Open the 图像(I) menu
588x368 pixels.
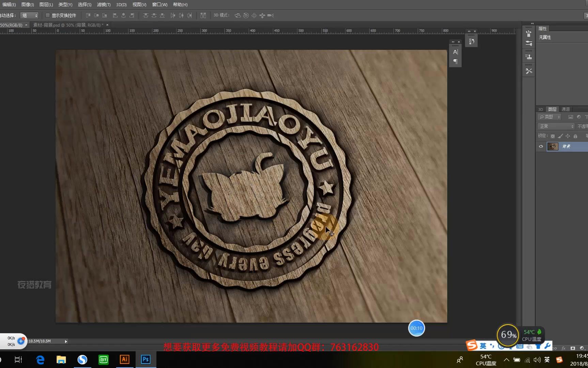coord(28,4)
